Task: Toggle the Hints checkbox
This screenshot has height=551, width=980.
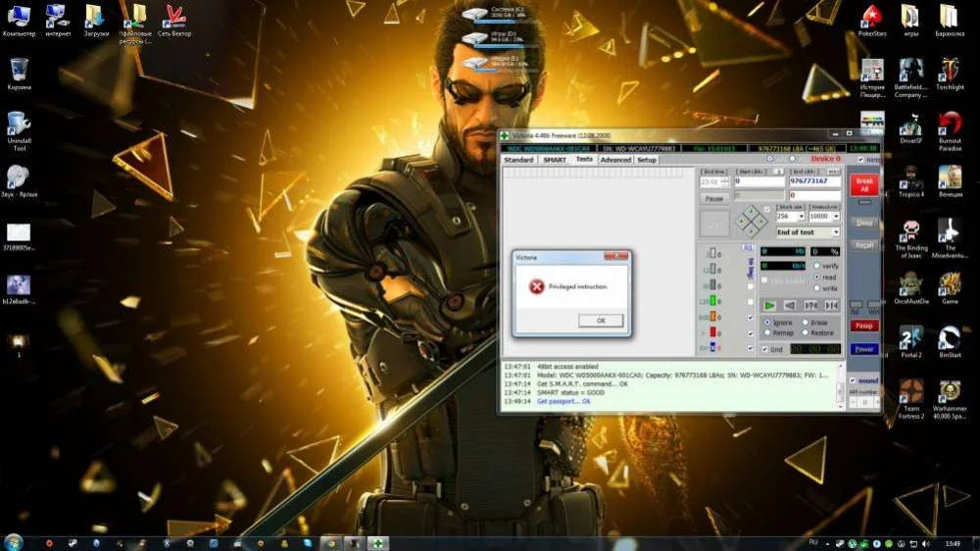Action: [x=861, y=160]
